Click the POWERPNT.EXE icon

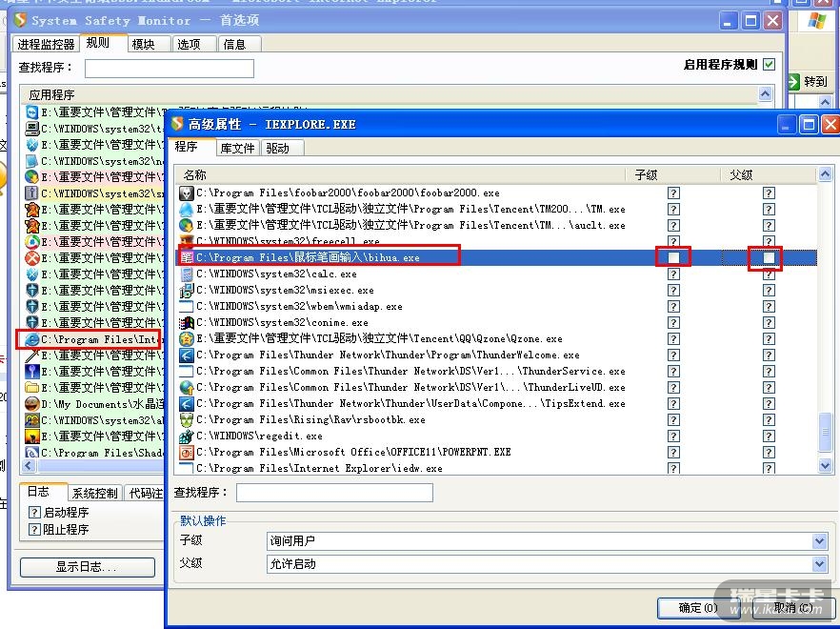point(187,452)
